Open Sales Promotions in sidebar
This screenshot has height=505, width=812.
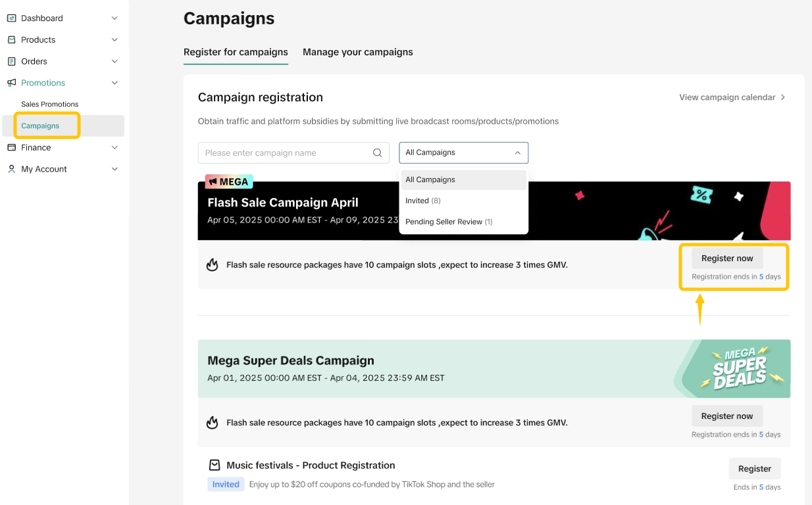coord(50,105)
